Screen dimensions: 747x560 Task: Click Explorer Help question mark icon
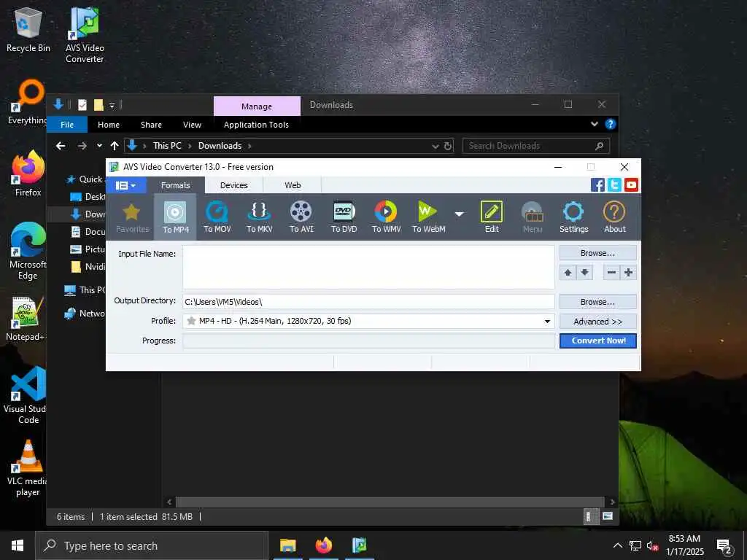[611, 124]
